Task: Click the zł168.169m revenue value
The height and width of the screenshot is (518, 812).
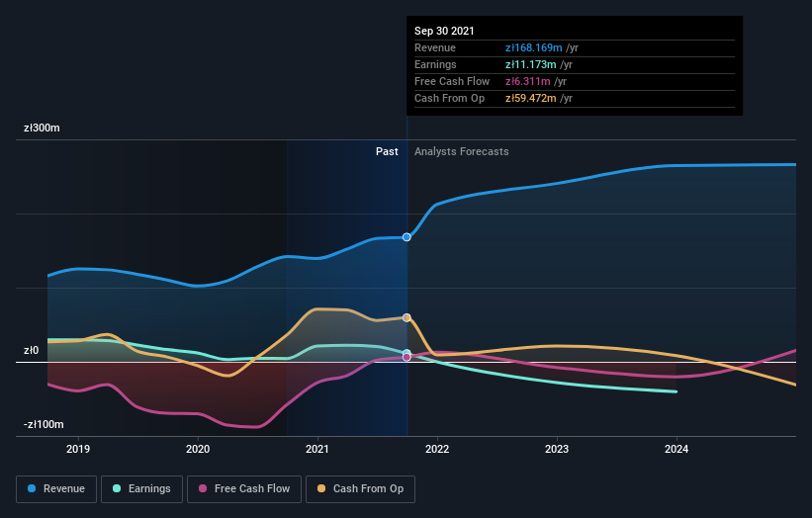Action: [x=534, y=47]
